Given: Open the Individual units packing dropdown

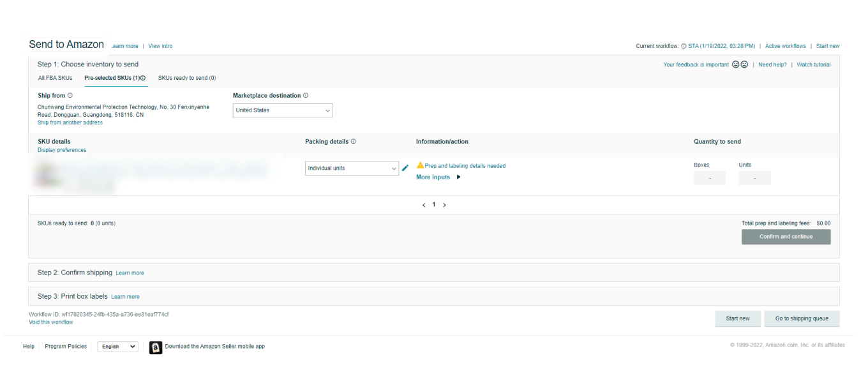Looking at the screenshot, I should 352,169.
